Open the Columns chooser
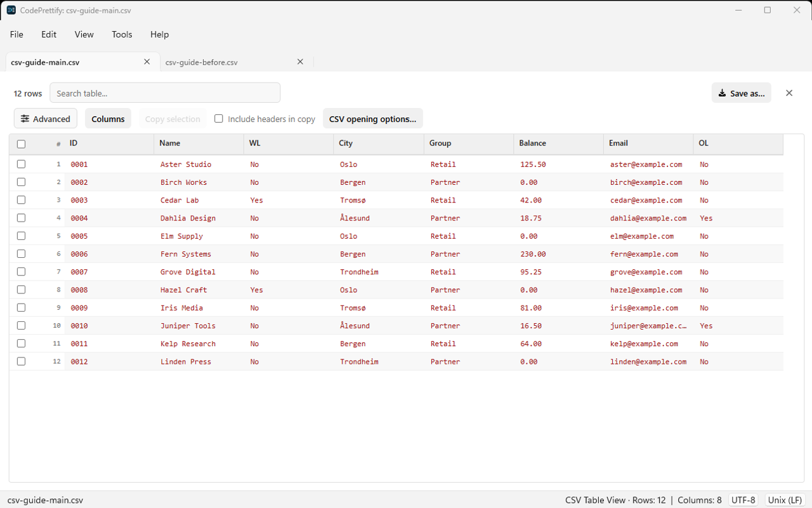This screenshot has width=812, height=508. point(108,119)
